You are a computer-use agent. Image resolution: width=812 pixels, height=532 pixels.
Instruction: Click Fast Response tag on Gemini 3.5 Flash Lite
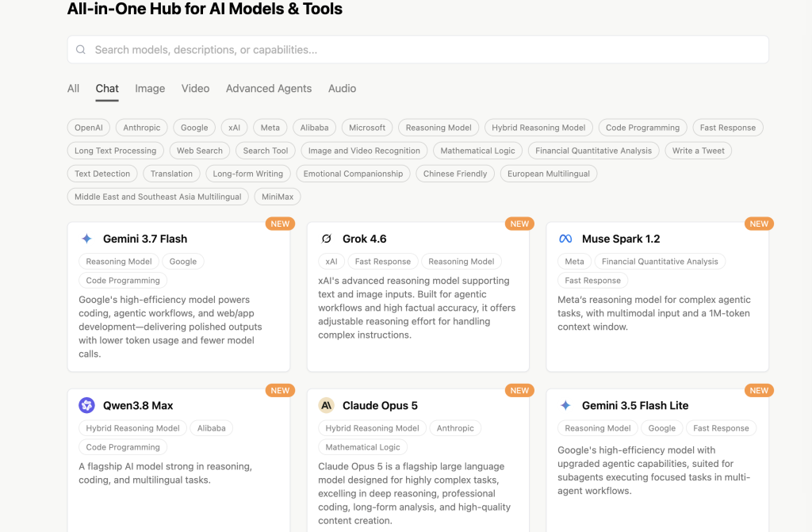(x=721, y=428)
